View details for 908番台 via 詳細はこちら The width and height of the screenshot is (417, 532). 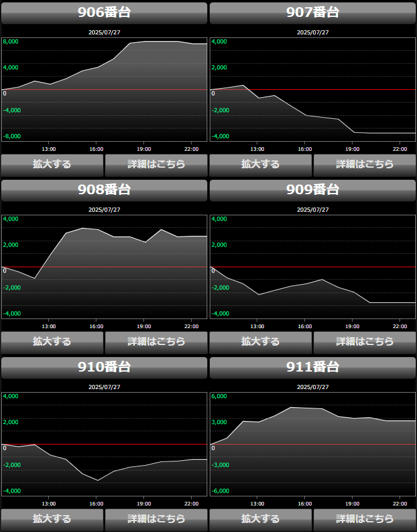pyautogui.click(x=156, y=343)
